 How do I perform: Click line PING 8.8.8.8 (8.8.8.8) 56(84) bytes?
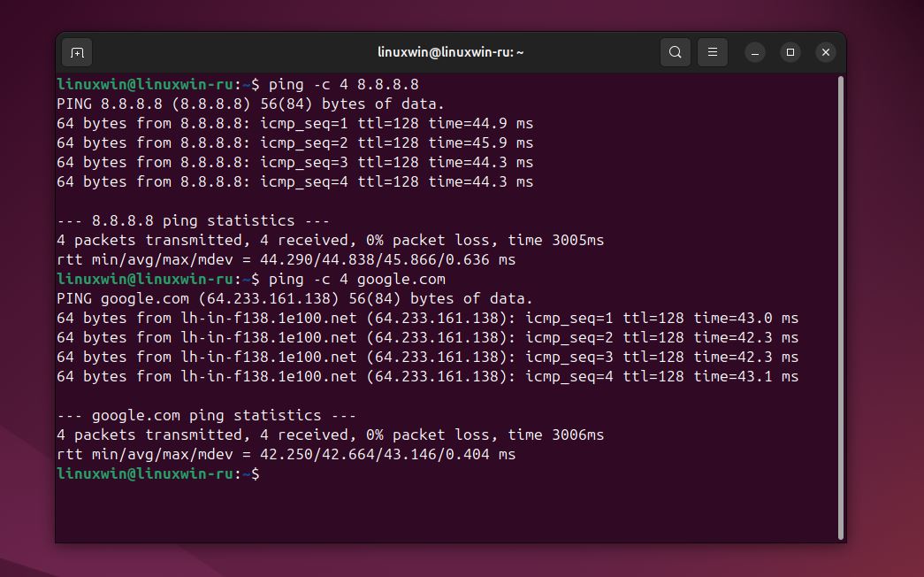point(250,104)
